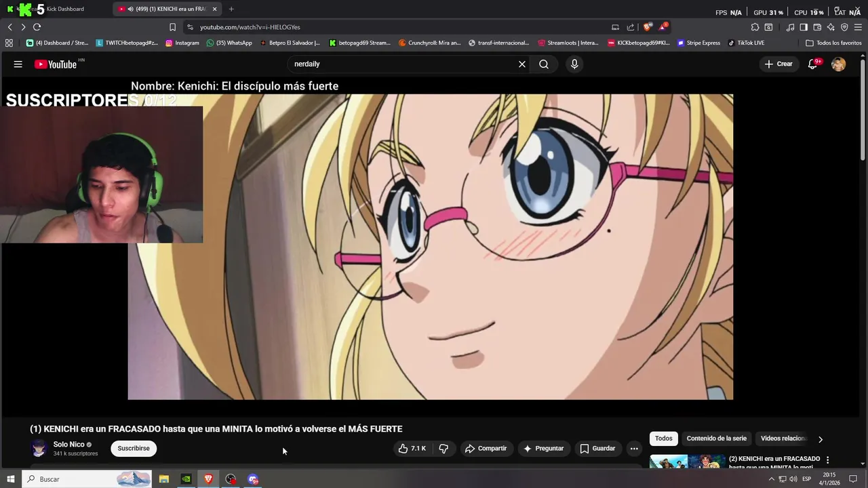Image resolution: width=868 pixels, height=488 pixels.
Task: Show hidden system tray icons
Action: click(771, 479)
